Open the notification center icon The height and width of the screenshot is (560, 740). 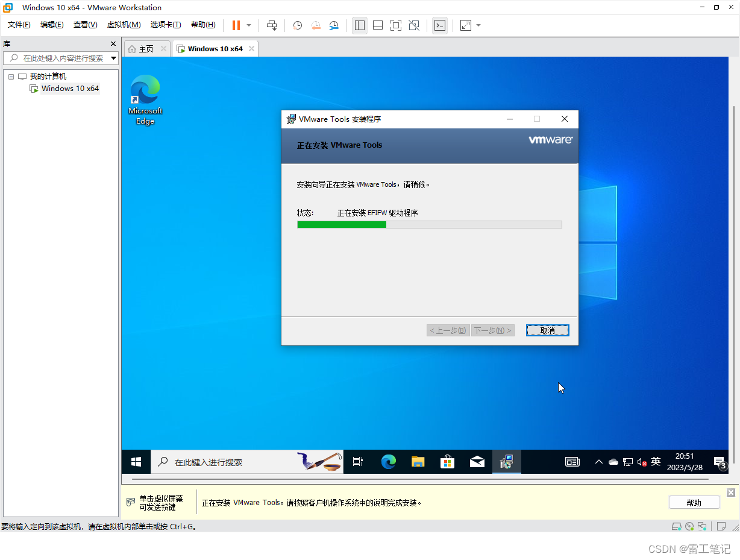pyautogui.click(x=720, y=462)
